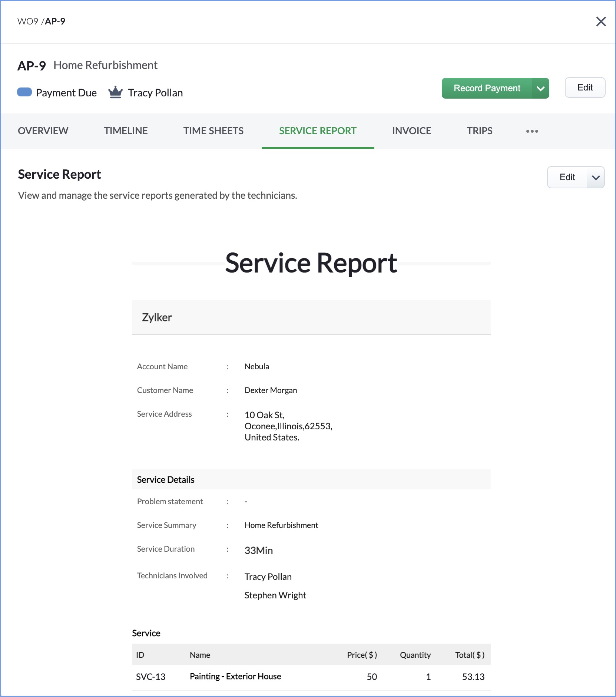Screen dimensions: 616x697
Task: Click the blue Payment Due status indicator
Action: click(24, 92)
